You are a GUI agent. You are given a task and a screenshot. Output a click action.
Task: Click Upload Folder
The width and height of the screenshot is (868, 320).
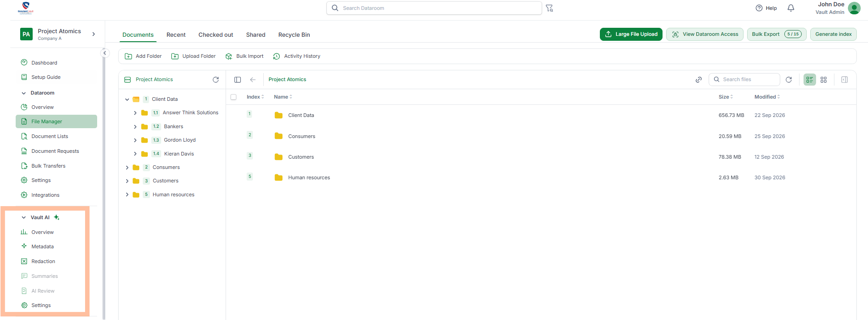tap(193, 56)
